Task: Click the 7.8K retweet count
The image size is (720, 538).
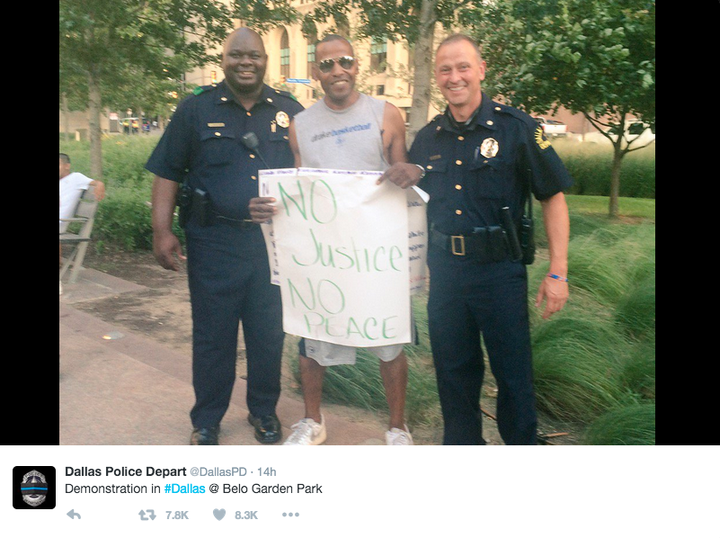Action: [x=177, y=516]
